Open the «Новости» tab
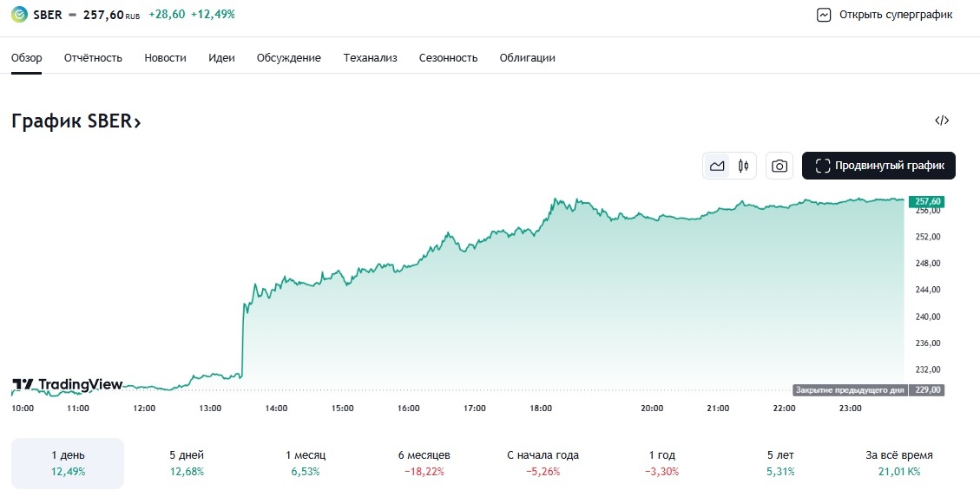This screenshot has height=490, width=980. (165, 58)
